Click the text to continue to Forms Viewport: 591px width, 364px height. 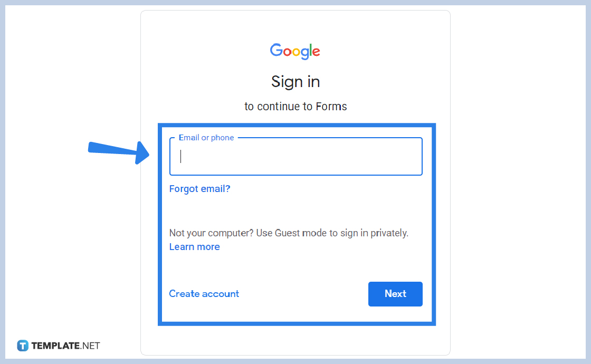(x=295, y=106)
